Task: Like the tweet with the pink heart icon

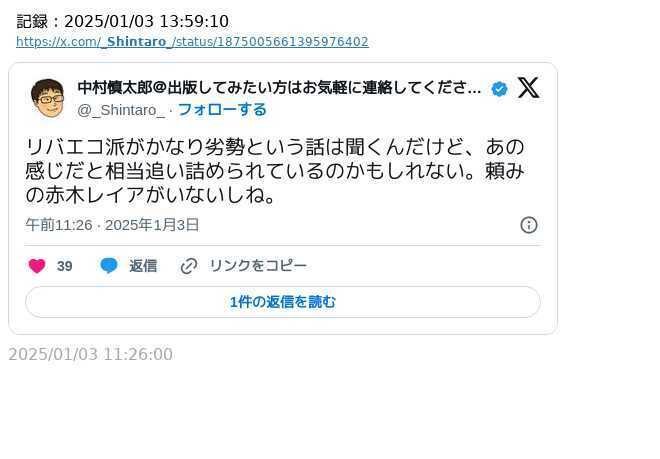Action: (x=37, y=266)
